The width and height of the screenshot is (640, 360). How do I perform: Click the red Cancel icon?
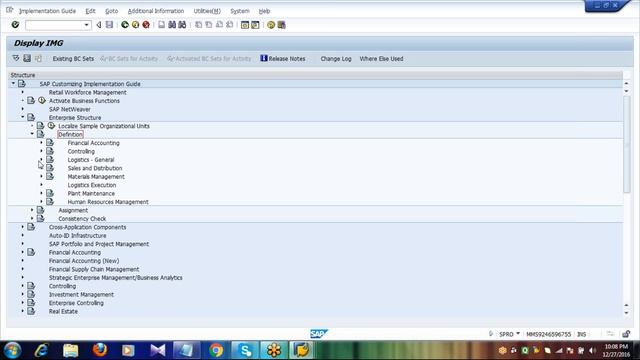tap(146, 25)
